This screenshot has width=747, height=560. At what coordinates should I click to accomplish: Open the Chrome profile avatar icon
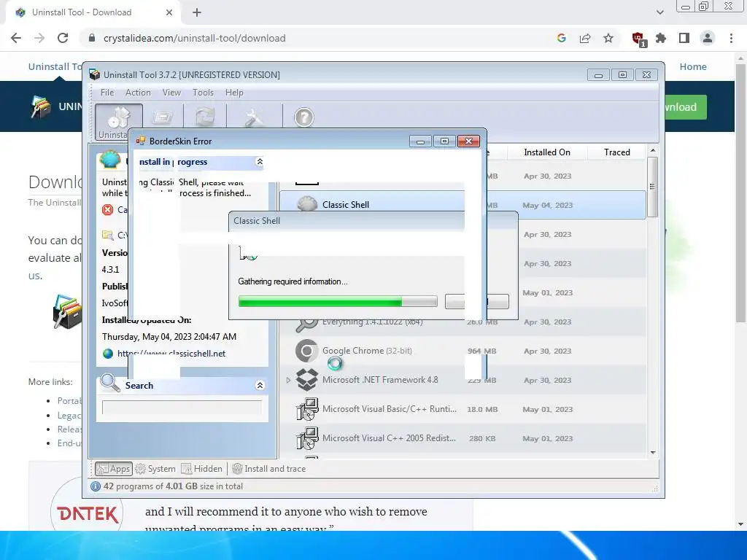[x=708, y=38]
